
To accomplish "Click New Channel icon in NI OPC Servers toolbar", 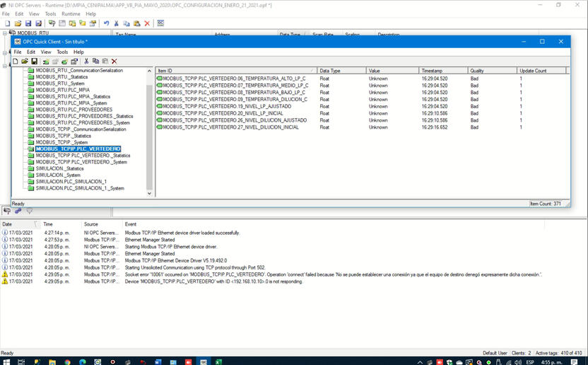I will 52,23.
